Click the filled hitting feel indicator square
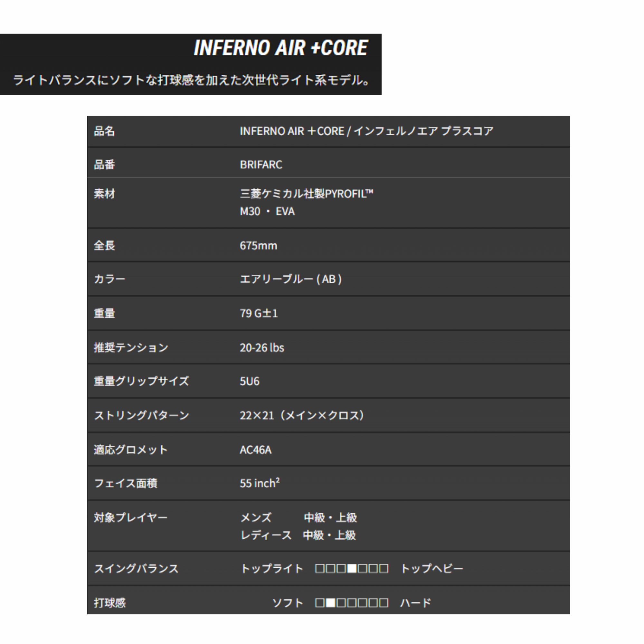 click(x=330, y=603)
